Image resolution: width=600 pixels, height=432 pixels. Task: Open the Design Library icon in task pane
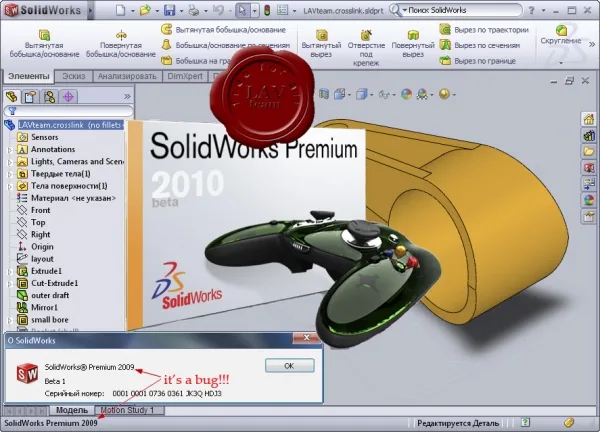pyautogui.click(x=589, y=135)
